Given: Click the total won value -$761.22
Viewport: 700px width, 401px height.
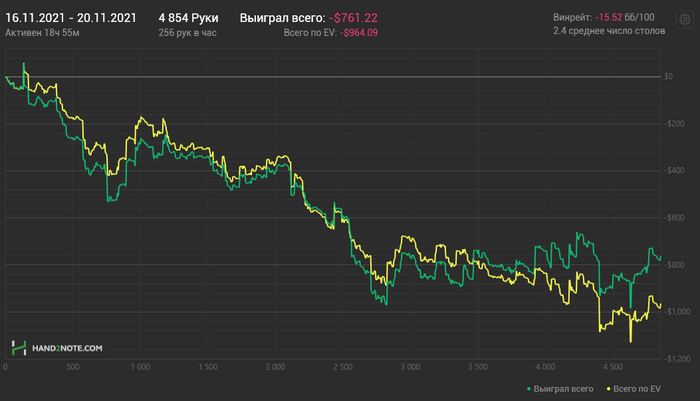Looking at the screenshot, I should pos(353,18).
